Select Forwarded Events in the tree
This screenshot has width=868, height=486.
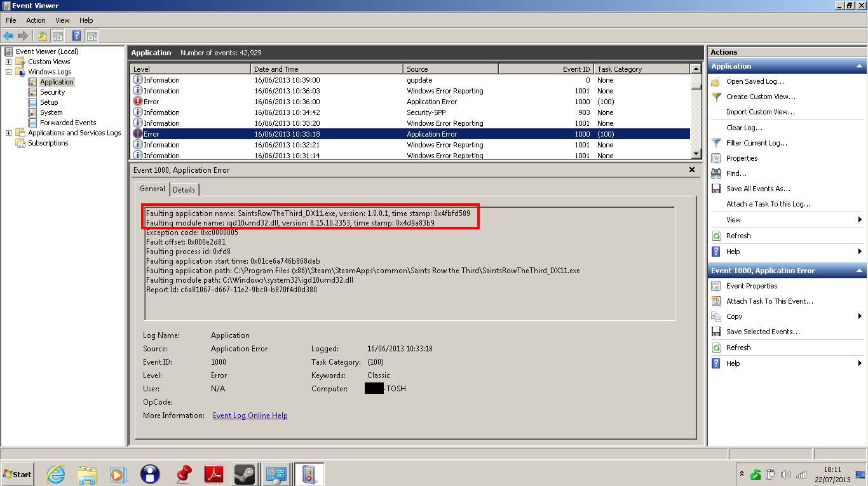pos(68,123)
